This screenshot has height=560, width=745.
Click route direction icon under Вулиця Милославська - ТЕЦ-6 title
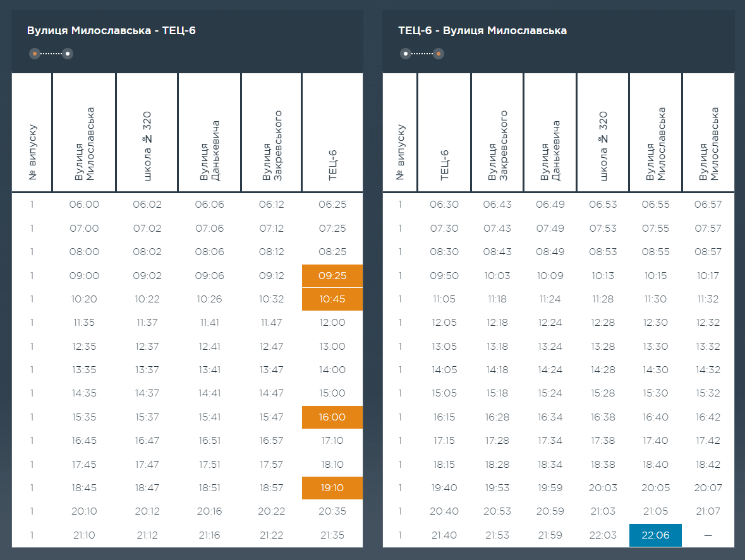51,54
